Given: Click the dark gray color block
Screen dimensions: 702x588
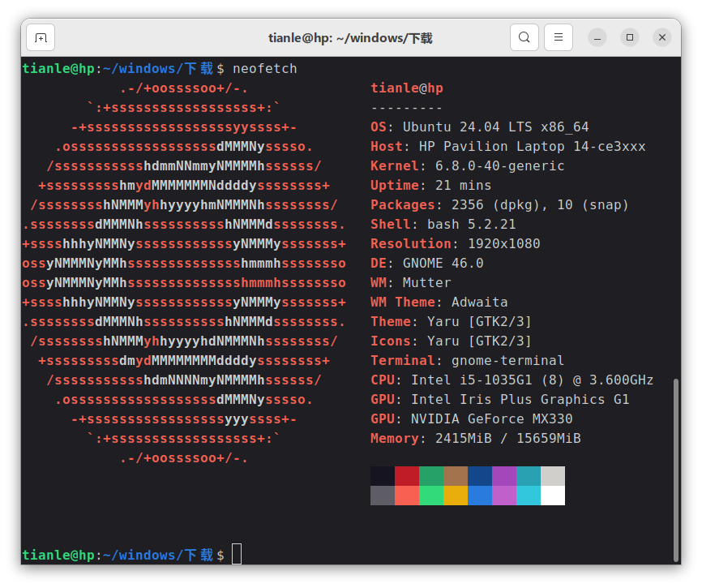Looking at the screenshot, I should pos(383,496).
